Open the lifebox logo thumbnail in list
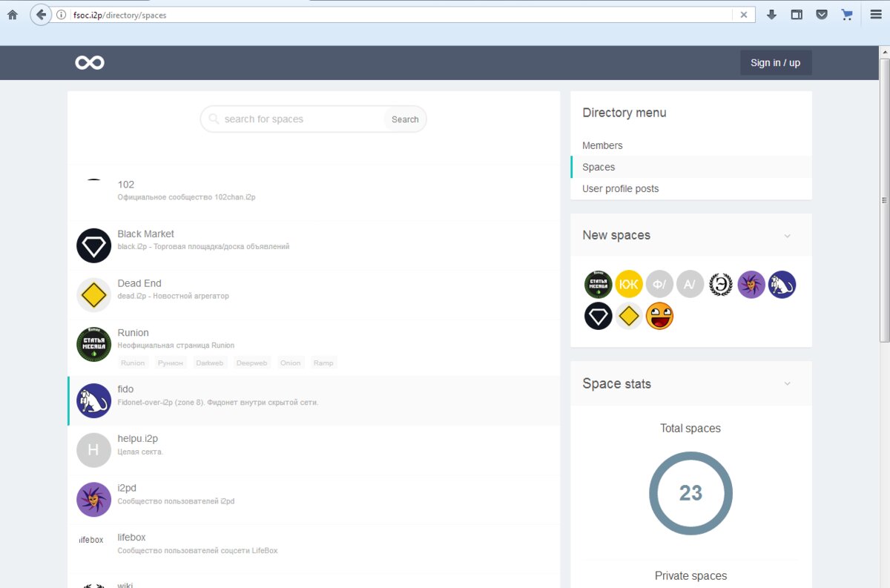 pyautogui.click(x=92, y=540)
